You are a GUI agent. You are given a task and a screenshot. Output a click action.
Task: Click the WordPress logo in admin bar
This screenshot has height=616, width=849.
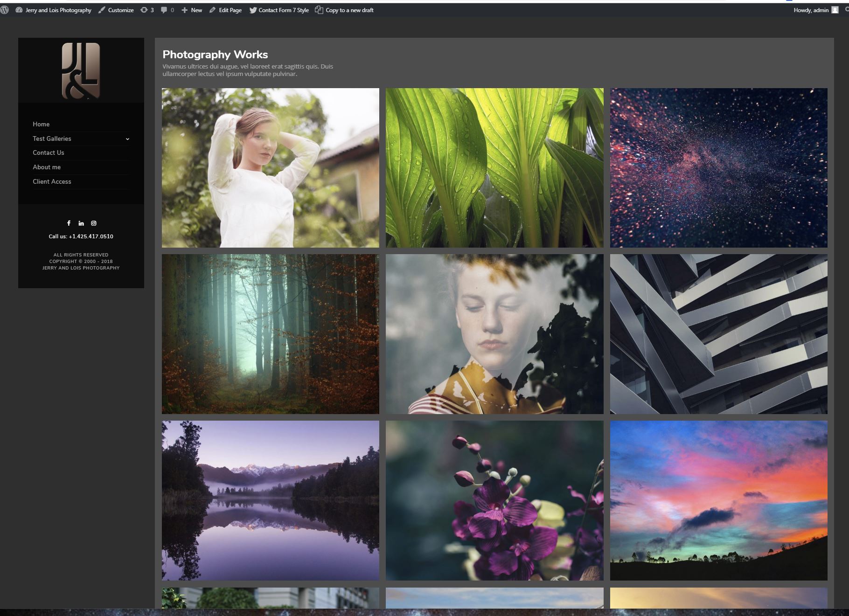tap(5, 10)
